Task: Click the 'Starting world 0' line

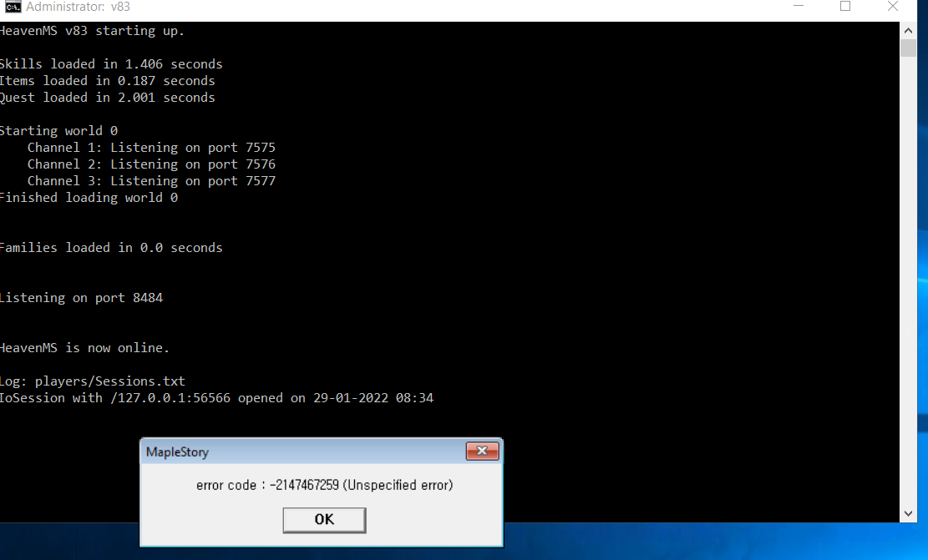Action: coord(59,131)
